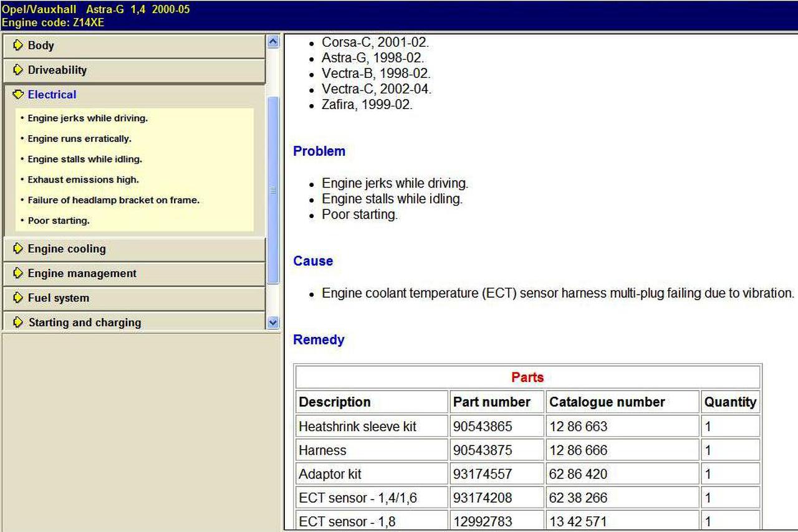The width and height of the screenshot is (798, 532).
Task: Expand the Fuel system section
Action: (135, 298)
